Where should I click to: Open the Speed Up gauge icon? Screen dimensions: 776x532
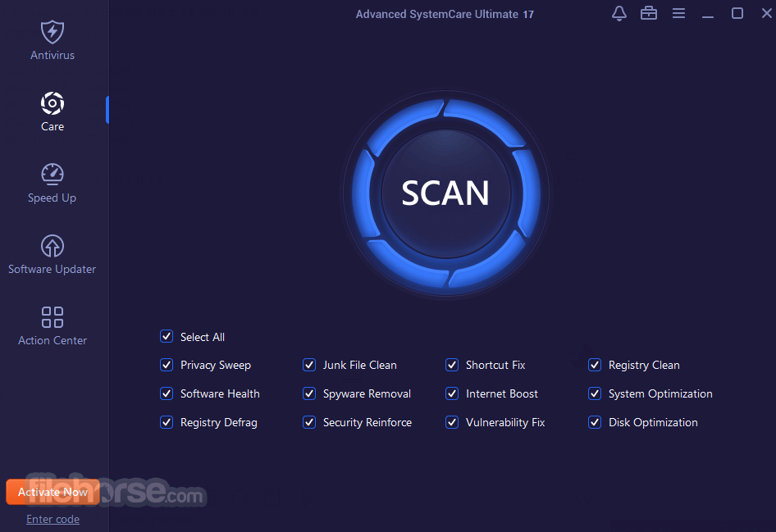pyautogui.click(x=52, y=174)
